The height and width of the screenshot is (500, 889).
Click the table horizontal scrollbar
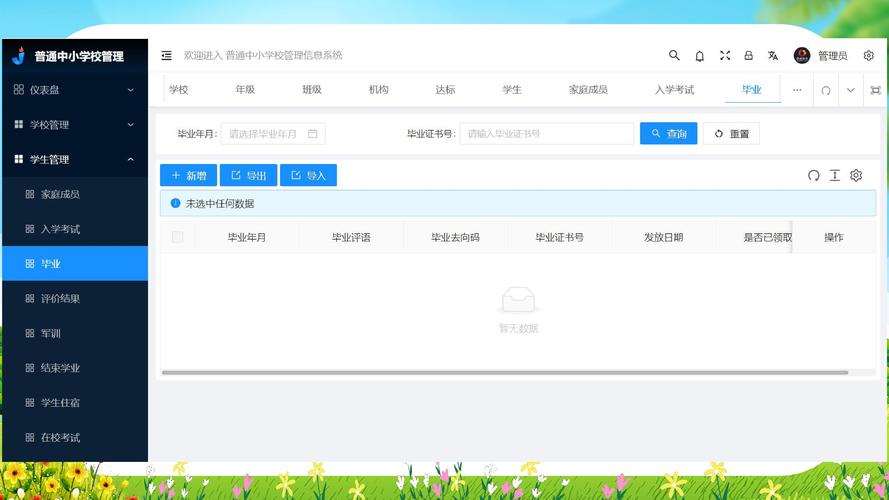pos(505,372)
